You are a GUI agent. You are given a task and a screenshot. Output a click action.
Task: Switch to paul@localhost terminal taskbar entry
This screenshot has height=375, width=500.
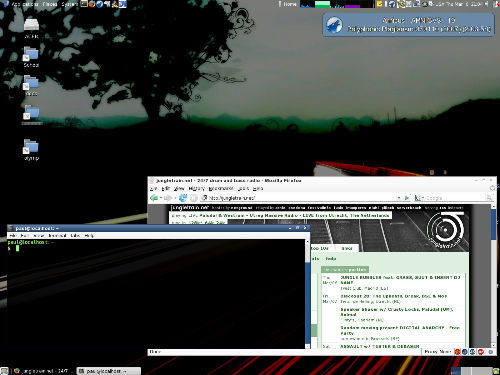click(109, 371)
